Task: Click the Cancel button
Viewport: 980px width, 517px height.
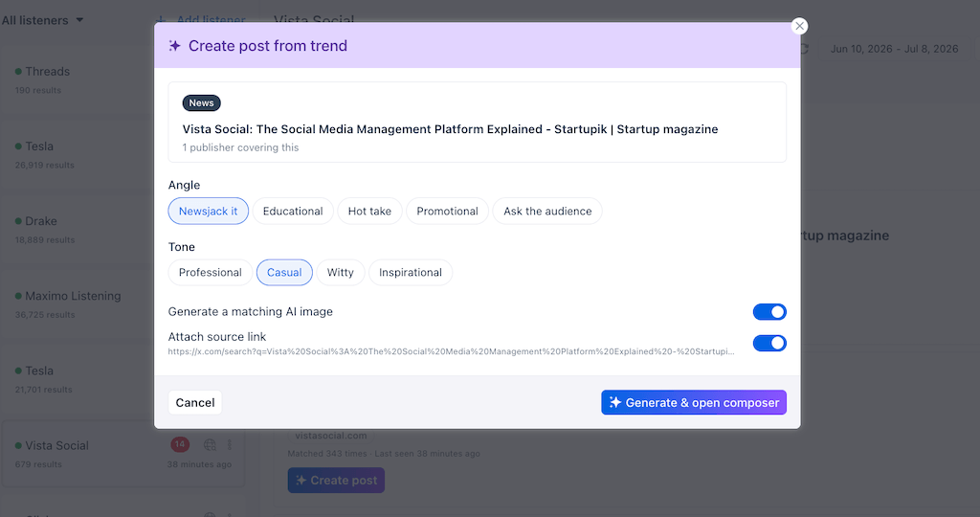Action: (195, 403)
